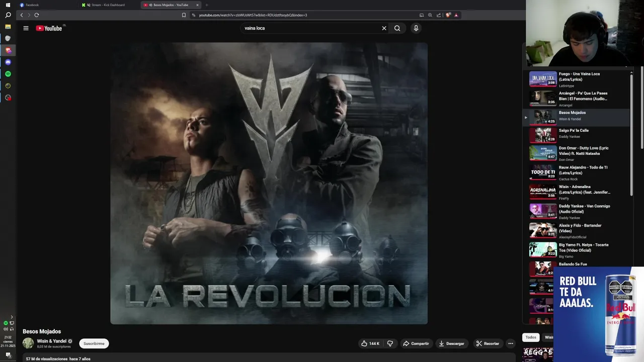644x362 pixels.
Task: Open the Red Bull advertisement banner
Action: (x=599, y=314)
